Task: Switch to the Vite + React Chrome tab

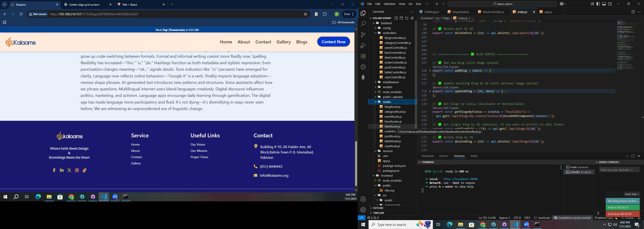Action: click(141, 4)
